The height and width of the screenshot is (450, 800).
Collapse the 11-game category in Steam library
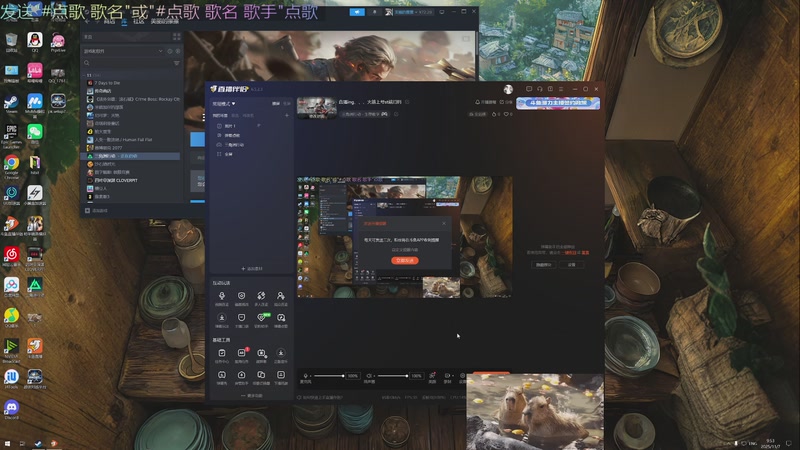[x=85, y=75]
